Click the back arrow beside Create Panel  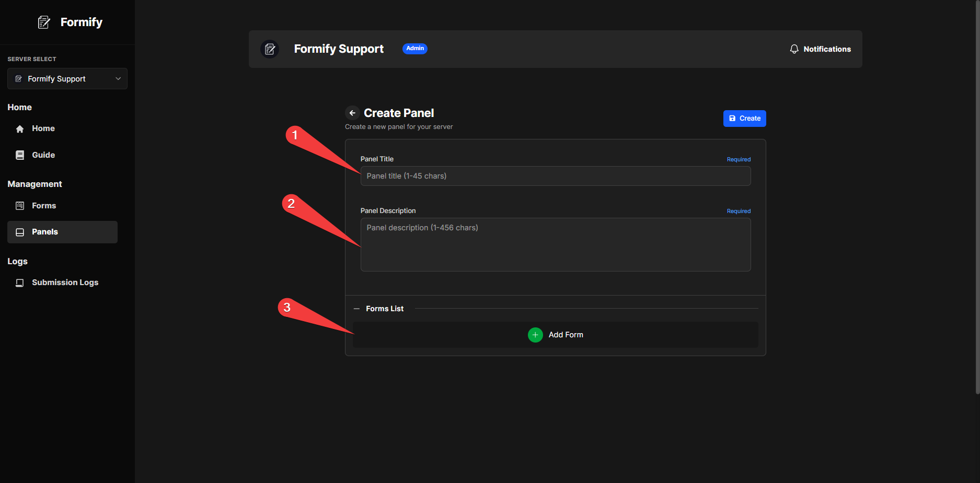point(352,113)
